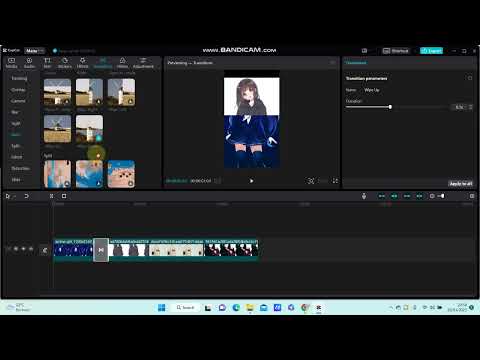480x360 pixels.
Task: Zoom out the timeline
Action: tap(432, 196)
